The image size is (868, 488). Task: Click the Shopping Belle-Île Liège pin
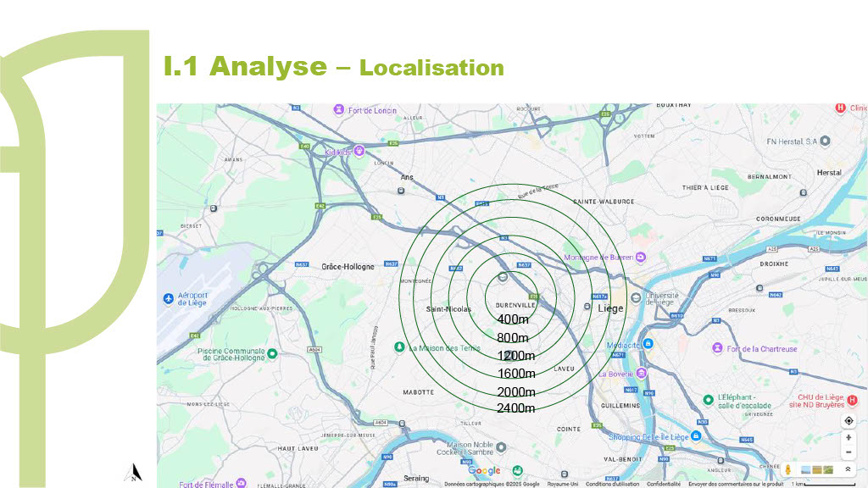[697, 436]
